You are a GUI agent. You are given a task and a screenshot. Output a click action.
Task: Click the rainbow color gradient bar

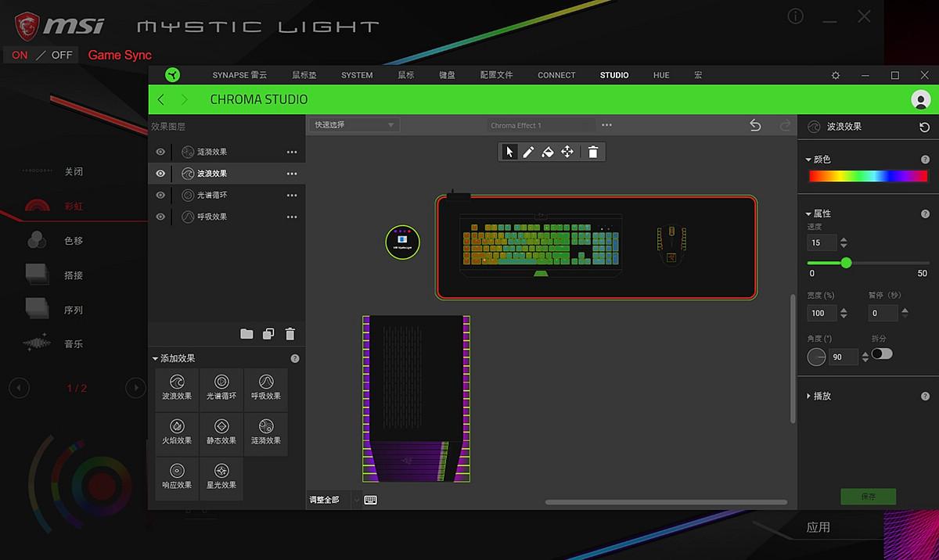(869, 177)
